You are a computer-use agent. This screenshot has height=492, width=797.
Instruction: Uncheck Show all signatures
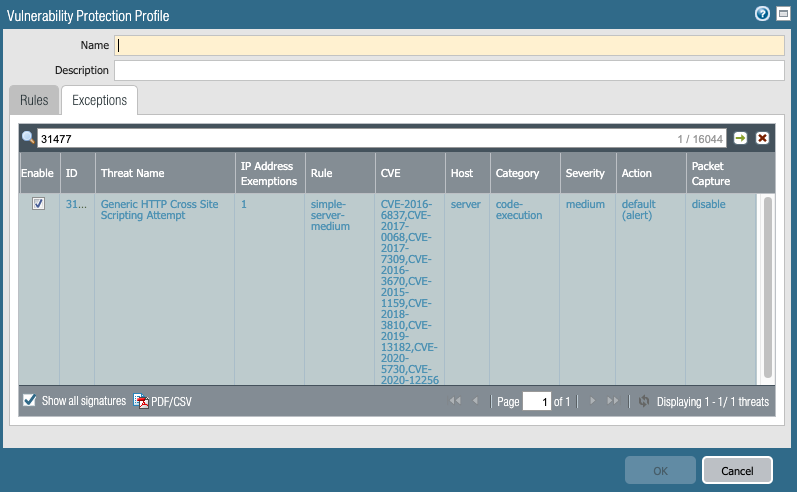click(x=30, y=401)
